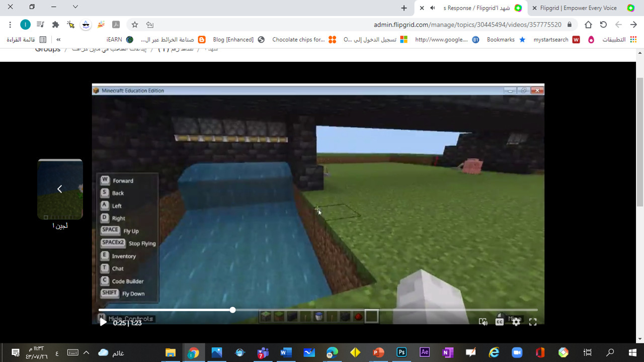Open After Effects from the taskbar
Viewport: 644px width, 362px height.
[x=425, y=352]
